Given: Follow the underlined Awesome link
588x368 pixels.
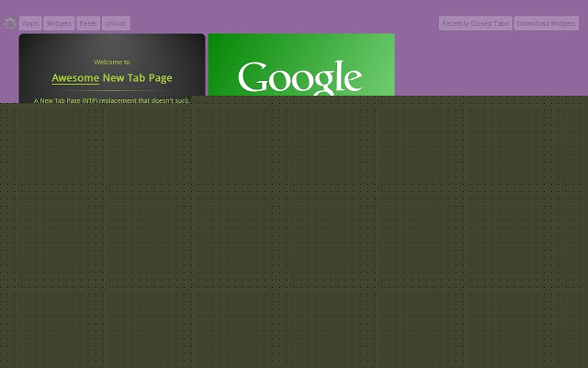Looking at the screenshot, I should pos(75,78).
